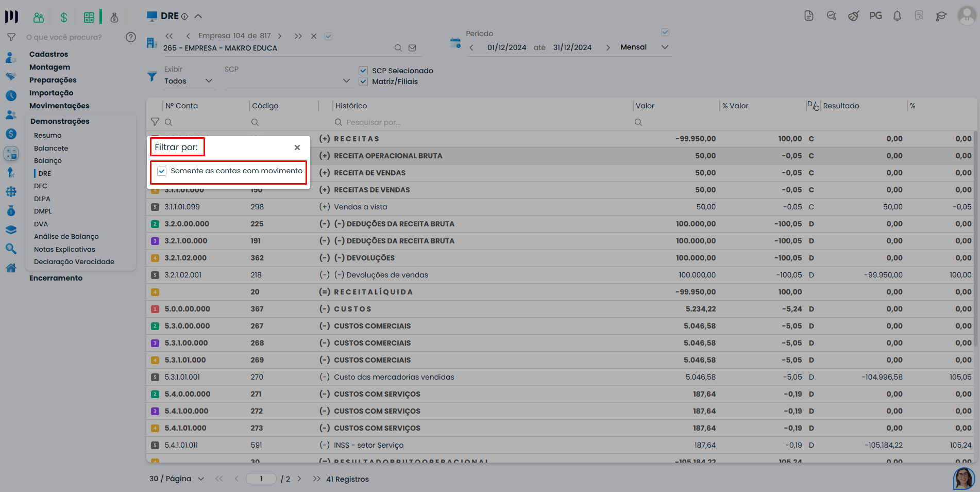Screen dimensions: 980x492
Task: Open the assistant avatar chat
Action: [x=964, y=479]
